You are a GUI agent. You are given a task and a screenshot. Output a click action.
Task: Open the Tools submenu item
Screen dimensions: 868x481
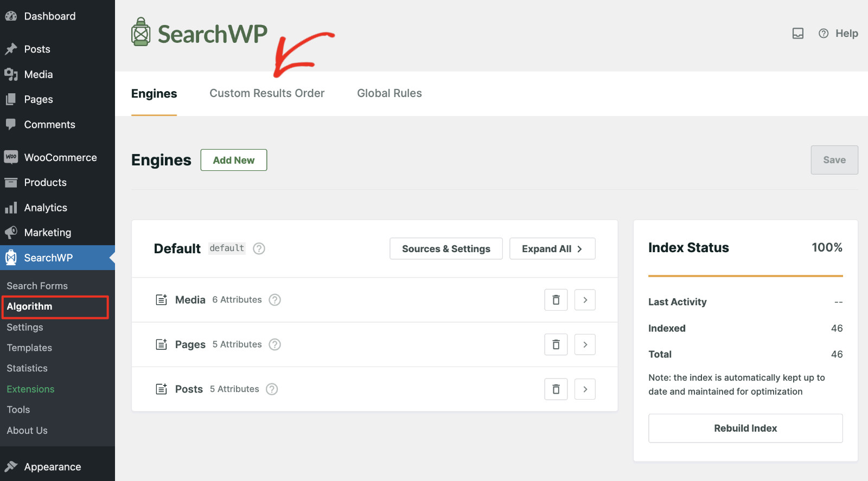point(18,410)
